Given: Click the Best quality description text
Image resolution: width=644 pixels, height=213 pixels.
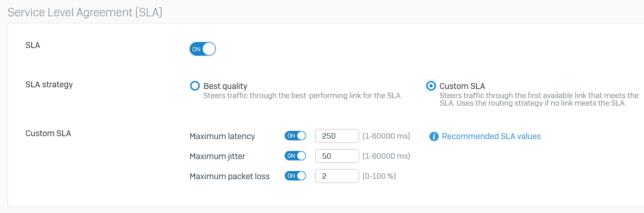Looking at the screenshot, I should 302,96.
